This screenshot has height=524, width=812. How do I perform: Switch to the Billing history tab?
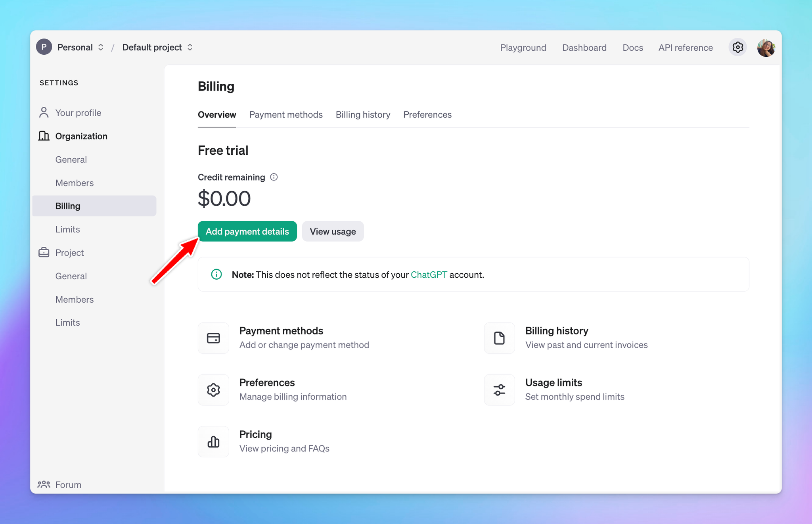(x=363, y=115)
